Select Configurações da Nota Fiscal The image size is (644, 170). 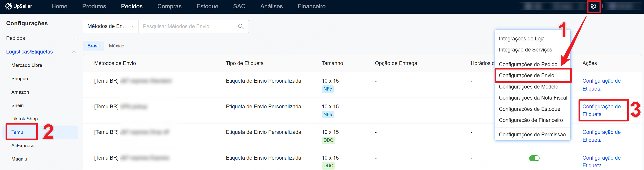[533, 98]
